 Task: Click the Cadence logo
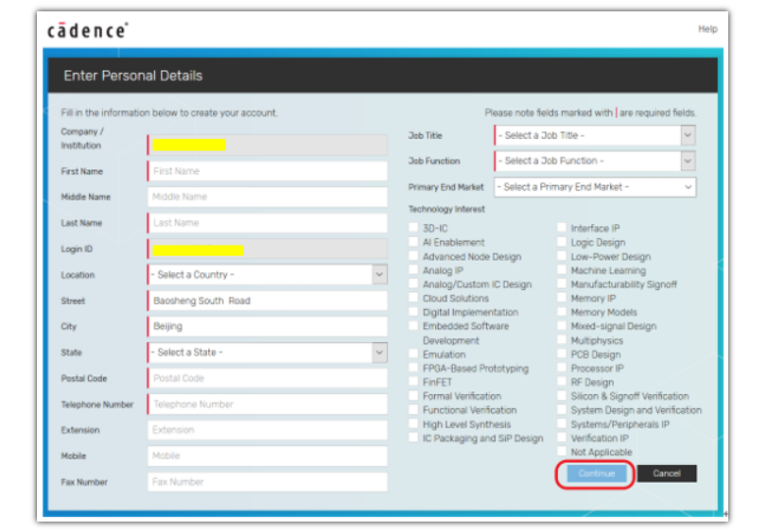(x=87, y=31)
